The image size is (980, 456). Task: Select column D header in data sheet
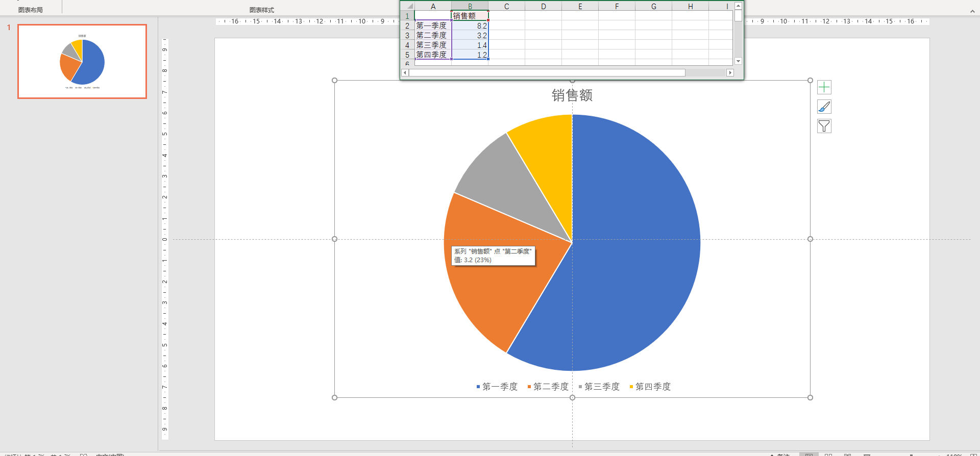pos(543,6)
